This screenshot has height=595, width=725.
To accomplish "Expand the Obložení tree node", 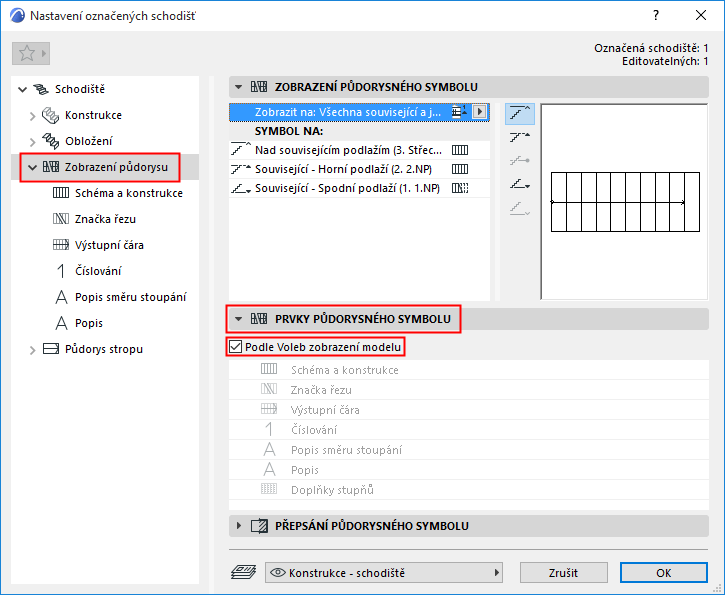I will pyautogui.click(x=32, y=141).
